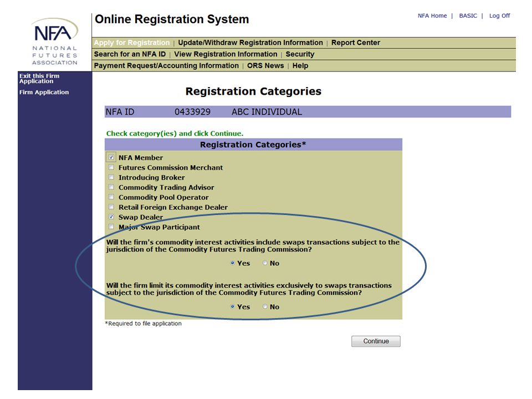Choose Yes for exclusively swaps transactions question
Image resolution: width=532 pixels, height=399 pixels.
232,306
